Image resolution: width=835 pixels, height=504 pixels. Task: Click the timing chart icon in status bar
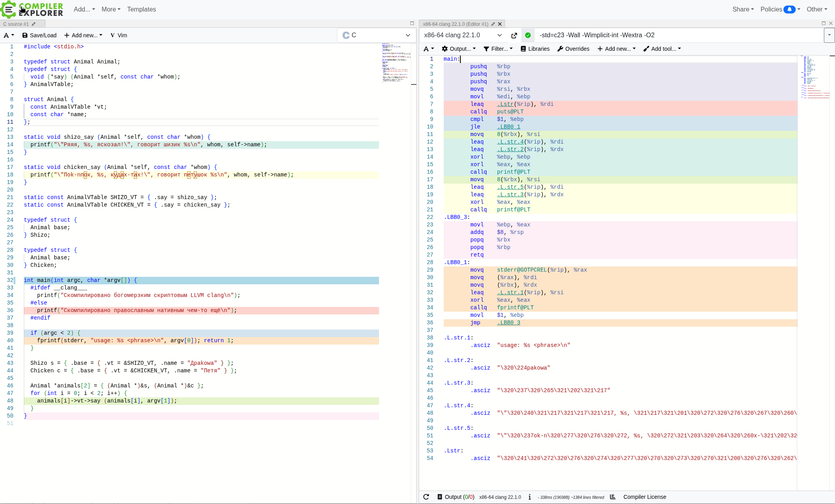coord(613,497)
